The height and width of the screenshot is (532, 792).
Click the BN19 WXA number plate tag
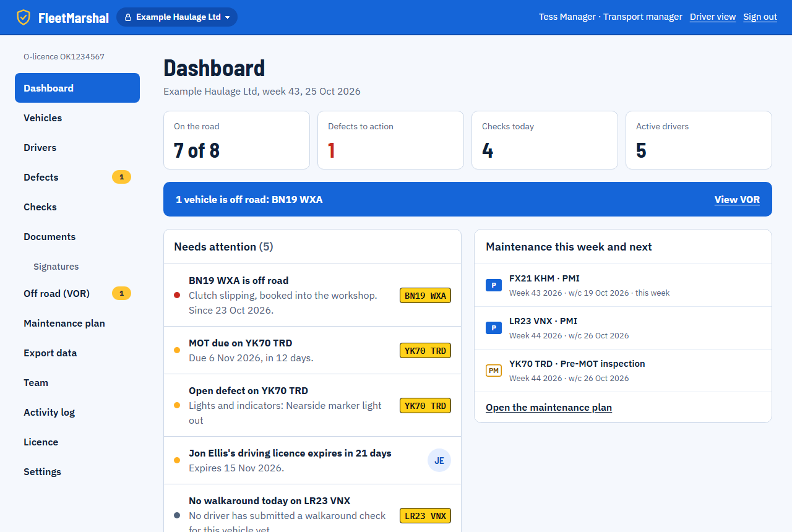point(425,296)
